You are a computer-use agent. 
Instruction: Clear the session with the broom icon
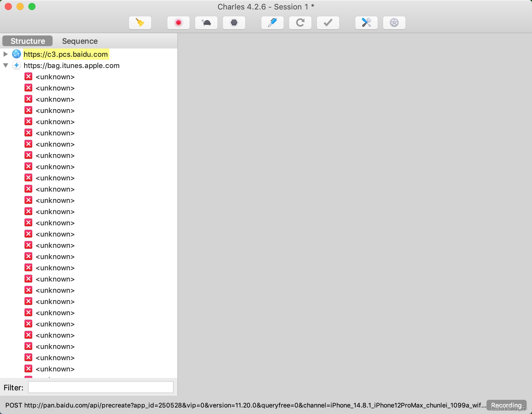(x=140, y=23)
